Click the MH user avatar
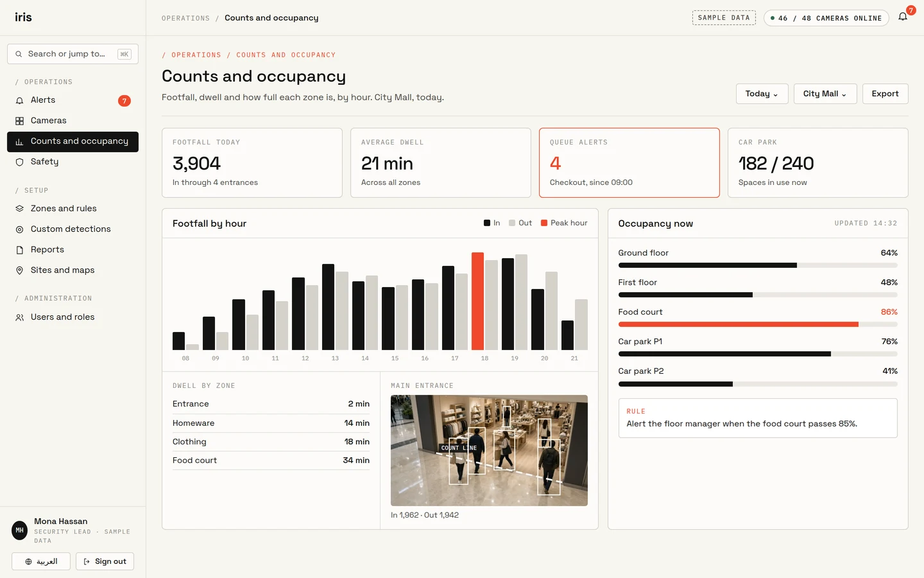 click(x=20, y=530)
